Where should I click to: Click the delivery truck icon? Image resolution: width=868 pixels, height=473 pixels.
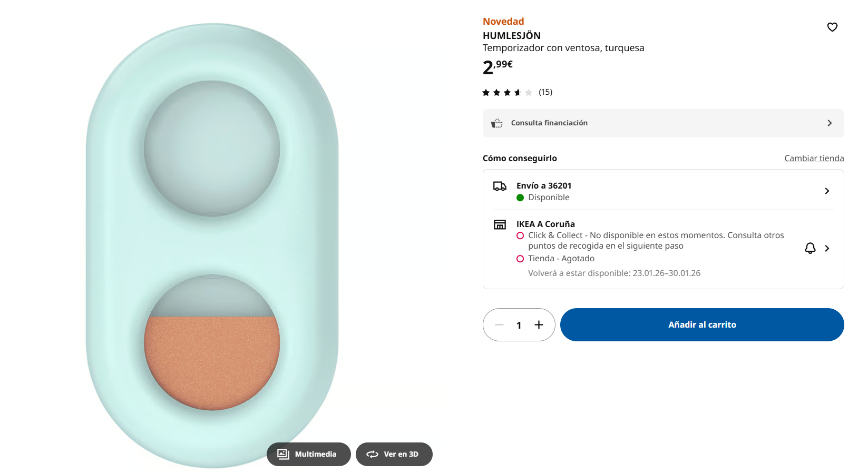coord(500,186)
